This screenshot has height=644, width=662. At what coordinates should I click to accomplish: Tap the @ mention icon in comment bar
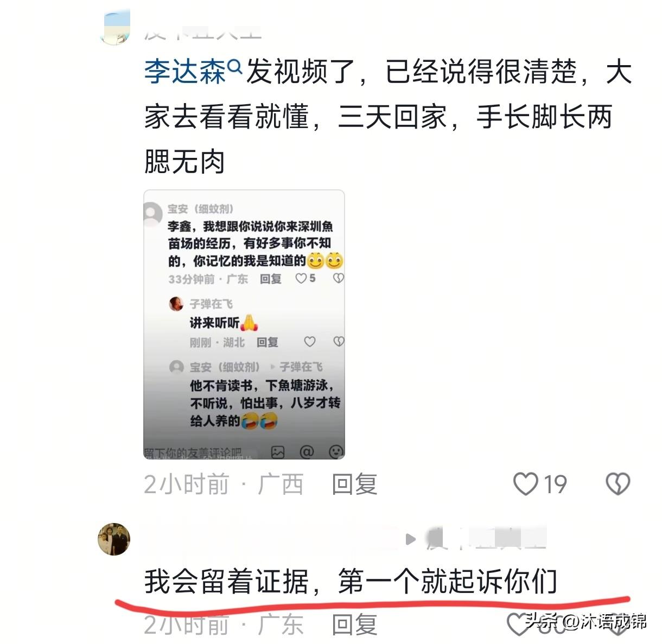[307, 451]
